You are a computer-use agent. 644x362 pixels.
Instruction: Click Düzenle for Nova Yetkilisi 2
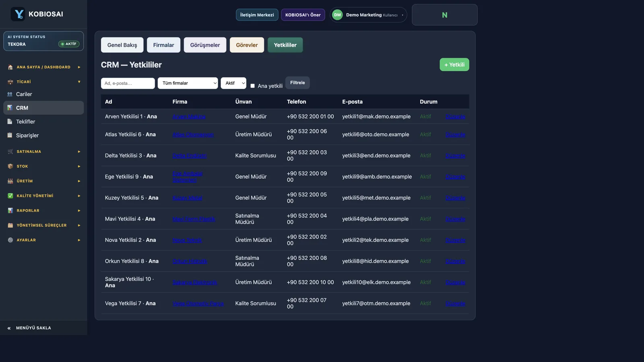455,240
